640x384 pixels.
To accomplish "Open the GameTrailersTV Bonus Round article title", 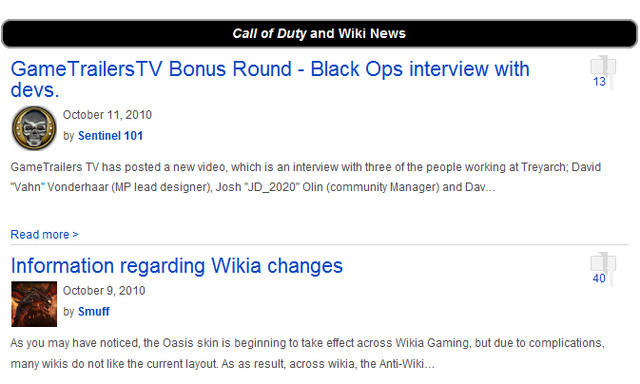I will coord(270,79).
